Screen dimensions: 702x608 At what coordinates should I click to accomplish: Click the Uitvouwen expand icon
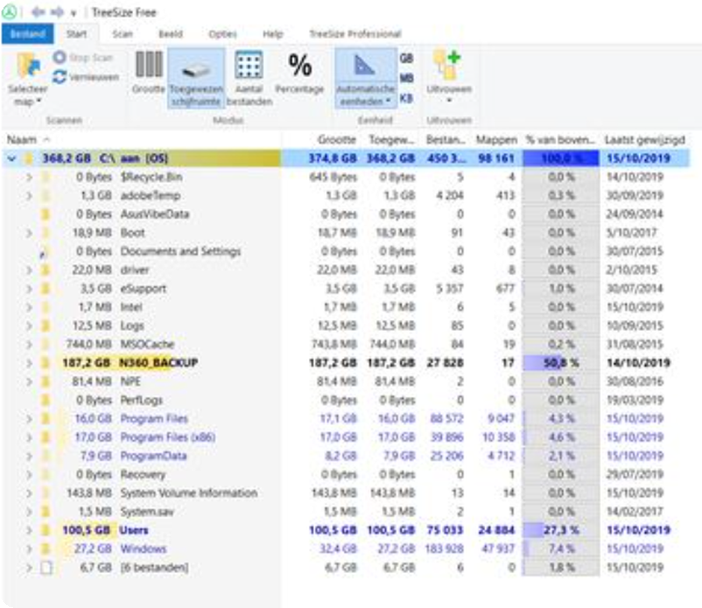point(445,66)
